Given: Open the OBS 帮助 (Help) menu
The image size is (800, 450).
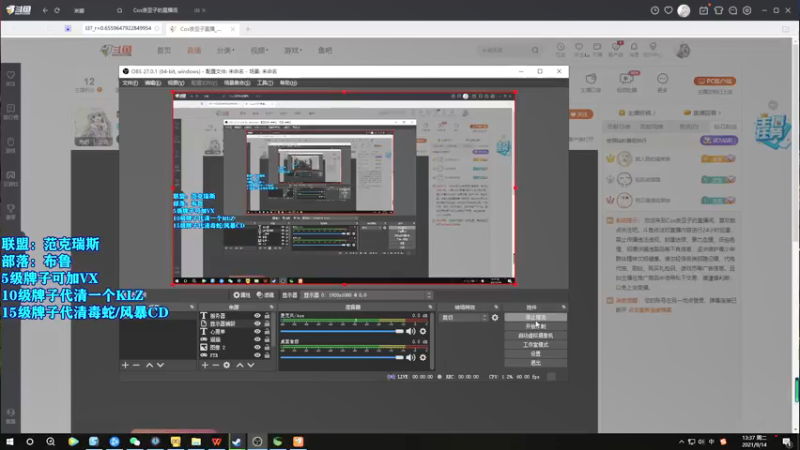Looking at the screenshot, I should click(x=288, y=83).
